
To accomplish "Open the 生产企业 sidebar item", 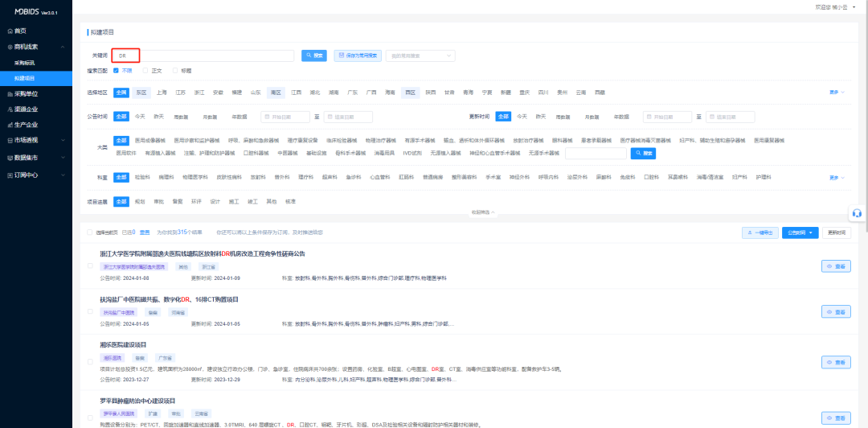I will [x=36, y=125].
